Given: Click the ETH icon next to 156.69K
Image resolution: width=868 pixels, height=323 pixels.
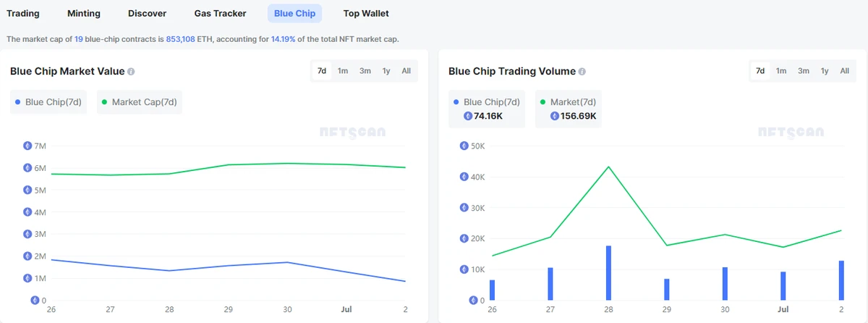Looking at the screenshot, I should coord(555,116).
